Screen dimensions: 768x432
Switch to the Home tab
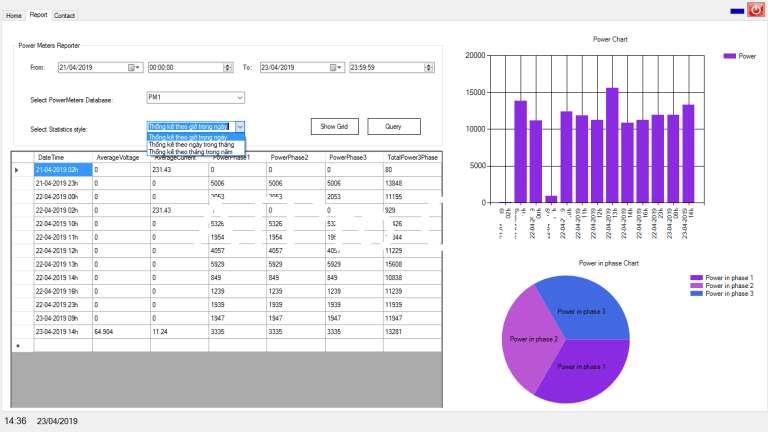click(x=14, y=15)
